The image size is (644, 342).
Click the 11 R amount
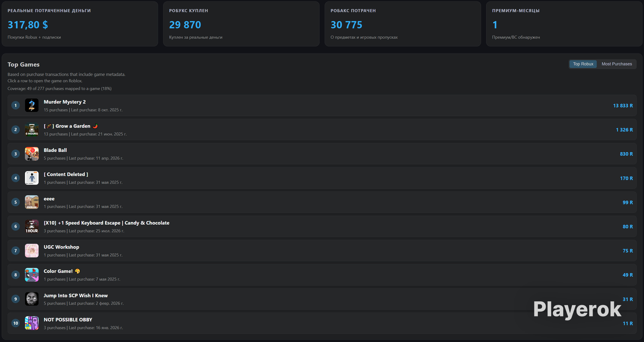click(x=628, y=324)
